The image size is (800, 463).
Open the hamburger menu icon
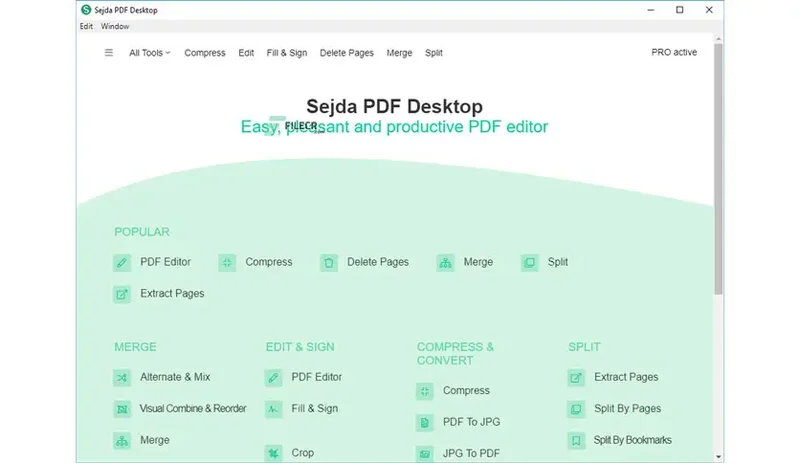click(x=109, y=53)
